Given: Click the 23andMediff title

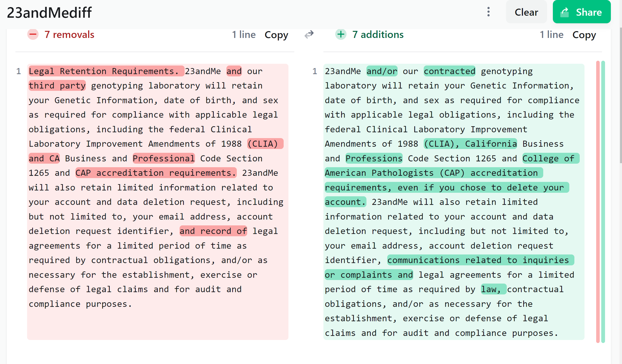Looking at the screenshot, I should tap(49, 12).
